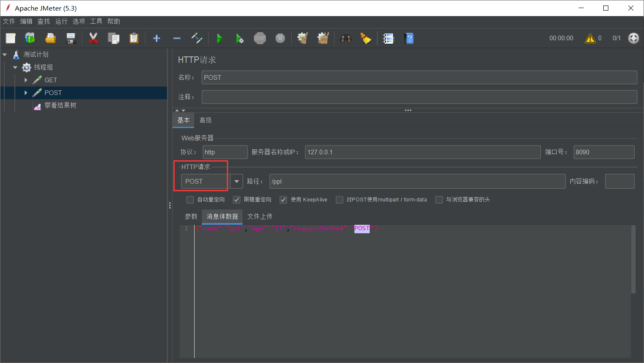Expand all nodes with plus icon
Screen dimensions: 644x363
tap(156, 38)
